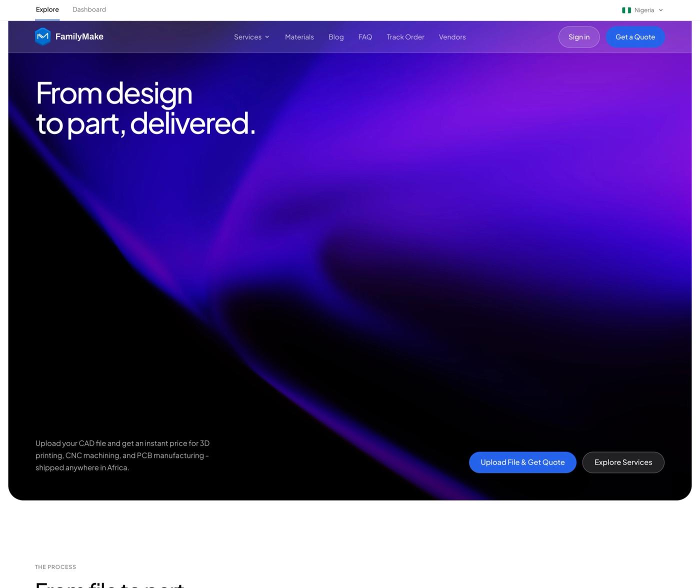Click the FamilyMake brand name

tap(79, 36)
